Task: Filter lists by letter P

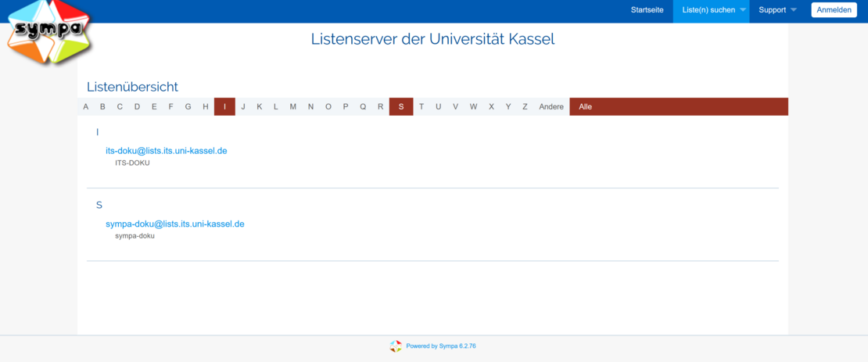Action: pyautogui.click(x=346, y=107)
